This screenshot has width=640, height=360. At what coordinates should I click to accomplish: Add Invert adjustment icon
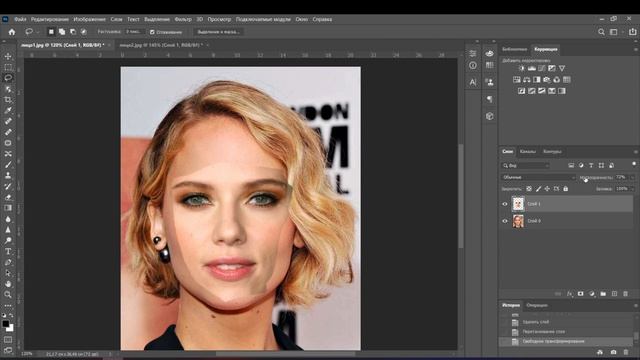pyautogui.click(x=522, y=91)
